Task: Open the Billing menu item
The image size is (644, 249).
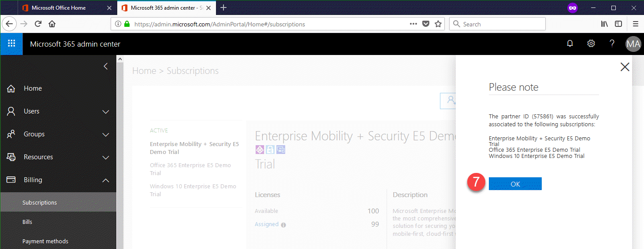Action: coord(33,180)
